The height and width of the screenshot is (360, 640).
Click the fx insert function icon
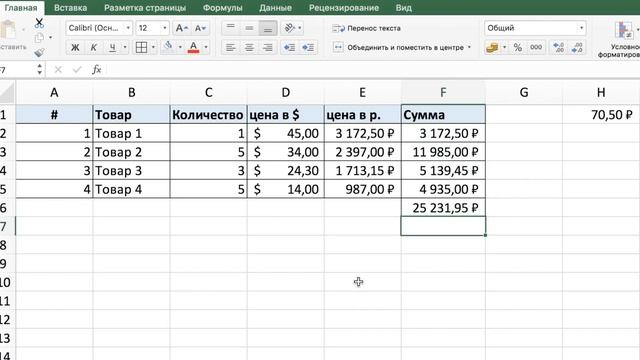pyautogui.click(x=96, y=70)
